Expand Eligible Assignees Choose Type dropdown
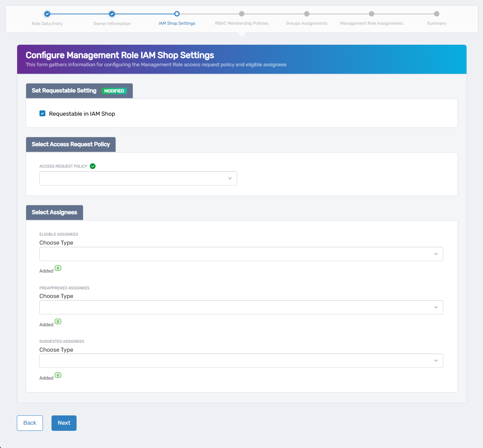The width and height of the screenshot is (483, 448). [x=241, y=254]
